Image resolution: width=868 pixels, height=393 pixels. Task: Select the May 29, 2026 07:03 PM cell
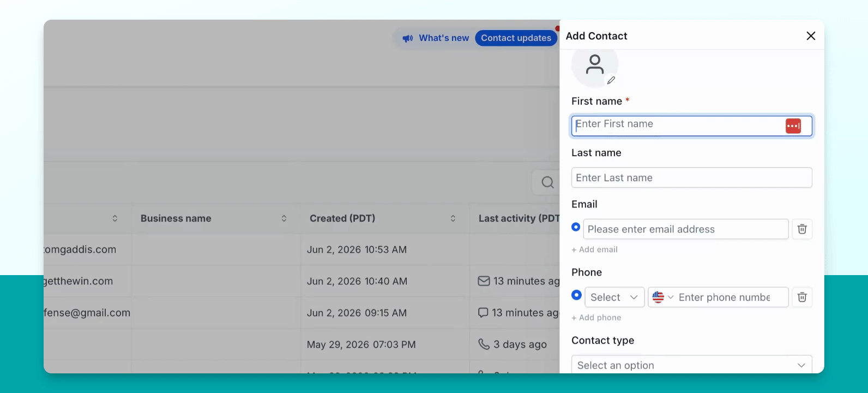pyautogui.click(x=361, y=344)
